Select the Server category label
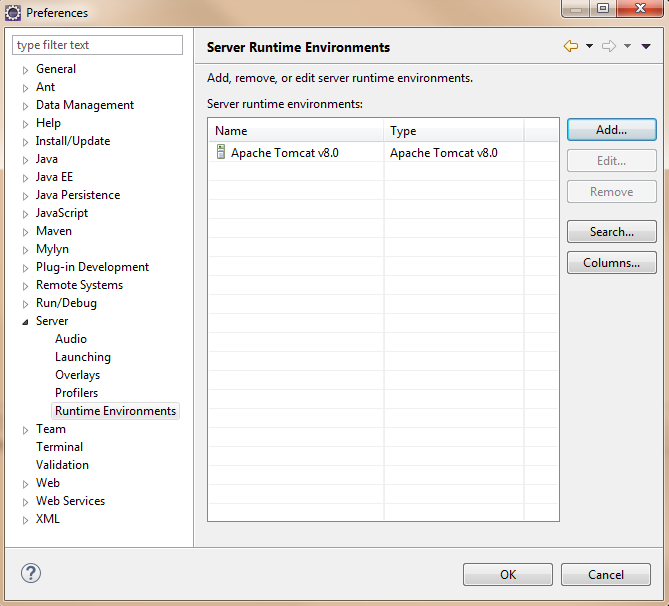 pyautogui.click(x=52, y=321)
